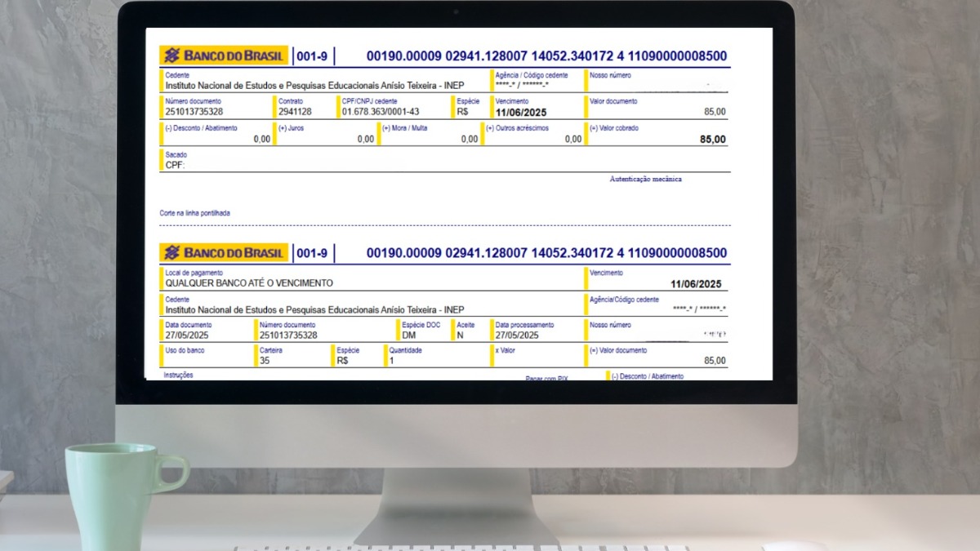Click the Aceite value N
The width and height of the screenshot is (980, 551).
click(460, 335)
